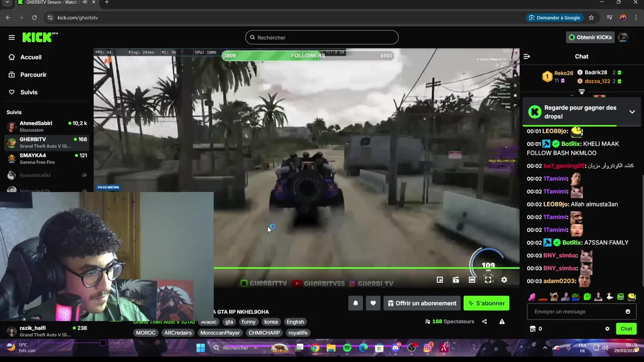The height and width of the screenshot is (362, 644).
Task: Open emoji picker in message box
Action: coord(627,312)
